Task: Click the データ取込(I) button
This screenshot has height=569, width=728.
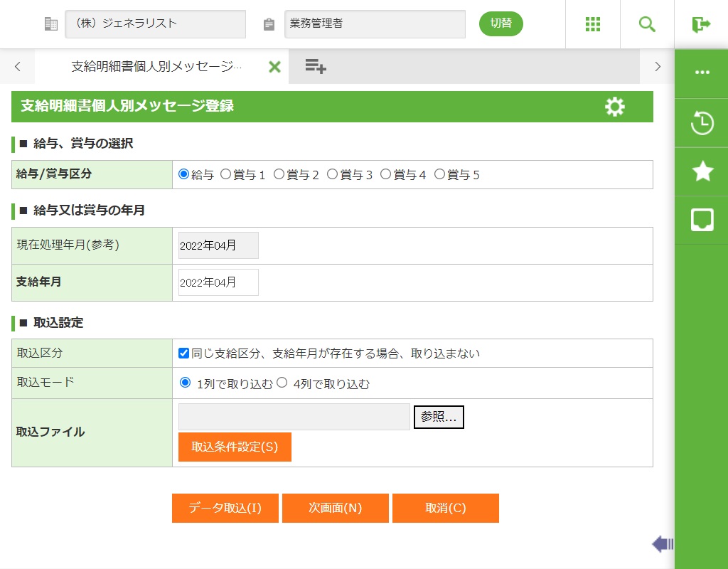Action: (225, 509)
